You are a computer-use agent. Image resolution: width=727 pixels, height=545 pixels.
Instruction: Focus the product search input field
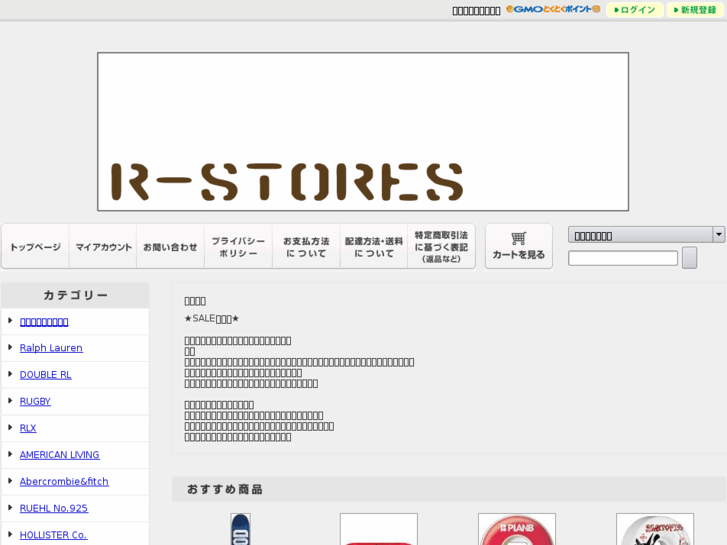pos(623,258)
